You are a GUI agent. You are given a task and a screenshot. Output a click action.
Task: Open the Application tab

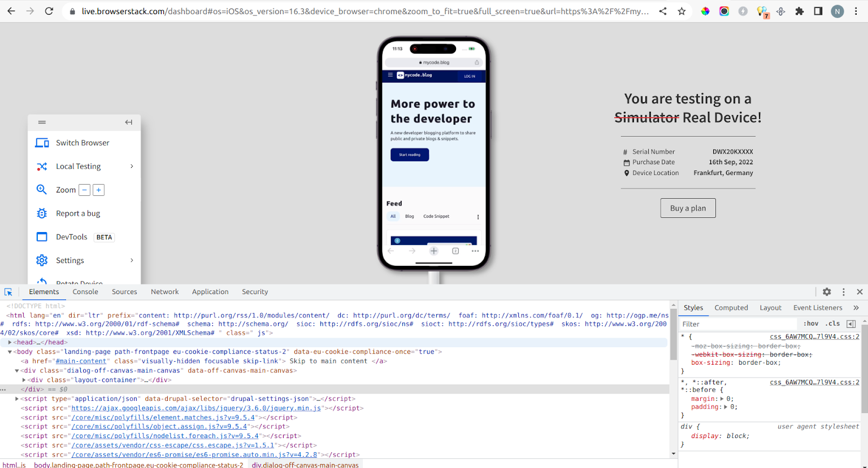210,292
